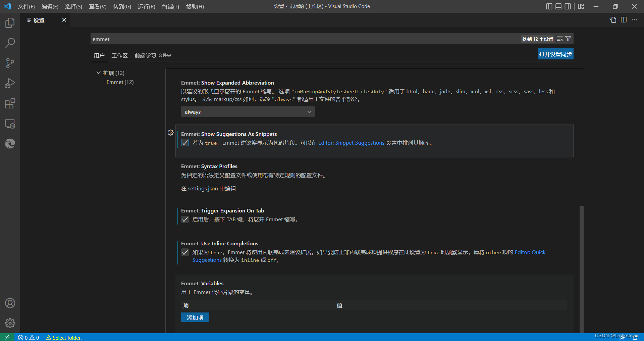The height and width of the screenshot is (341, 644).
Task: Open the View menu
Action: point(98,6)
